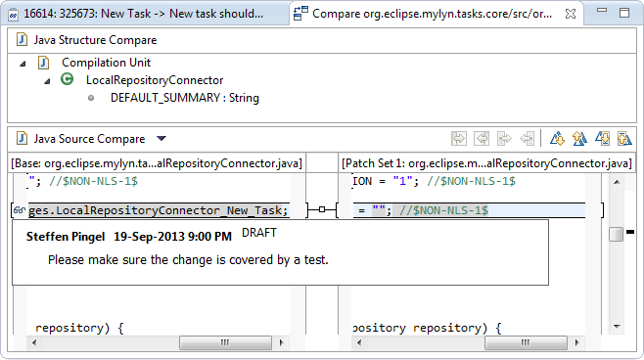Select the DEFAULT_SUMMARY : String field

[185, 98]
